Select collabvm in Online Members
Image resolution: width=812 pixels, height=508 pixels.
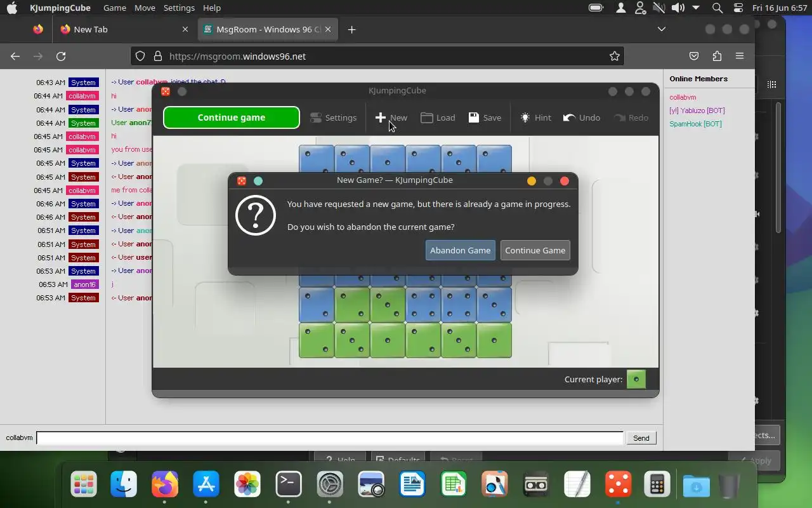click(683, 97)
